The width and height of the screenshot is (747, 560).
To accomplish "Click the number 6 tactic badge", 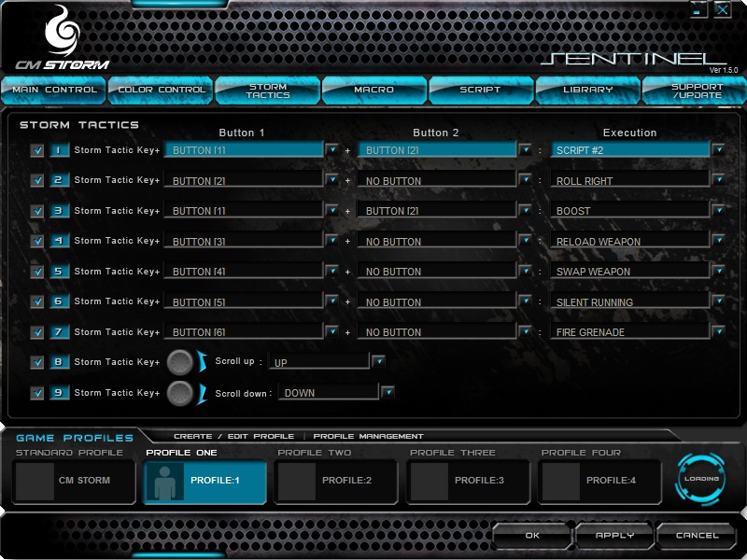I will [59, 301].
